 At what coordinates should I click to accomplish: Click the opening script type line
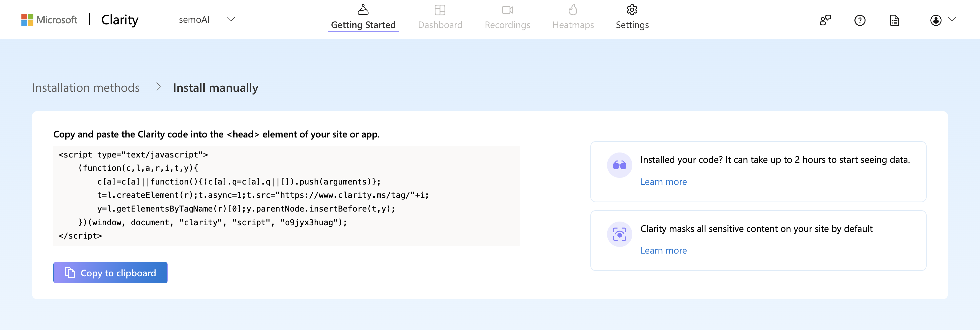(133, 154)
